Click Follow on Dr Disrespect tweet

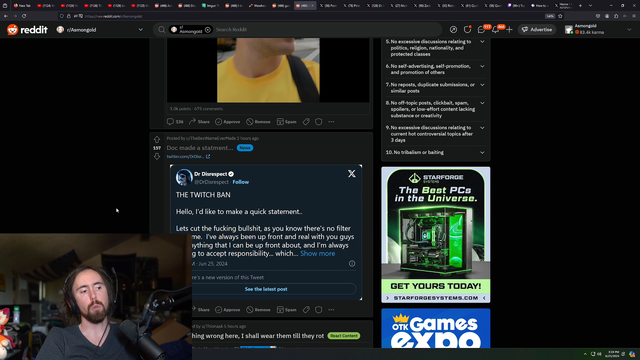(x=240, y=182)
